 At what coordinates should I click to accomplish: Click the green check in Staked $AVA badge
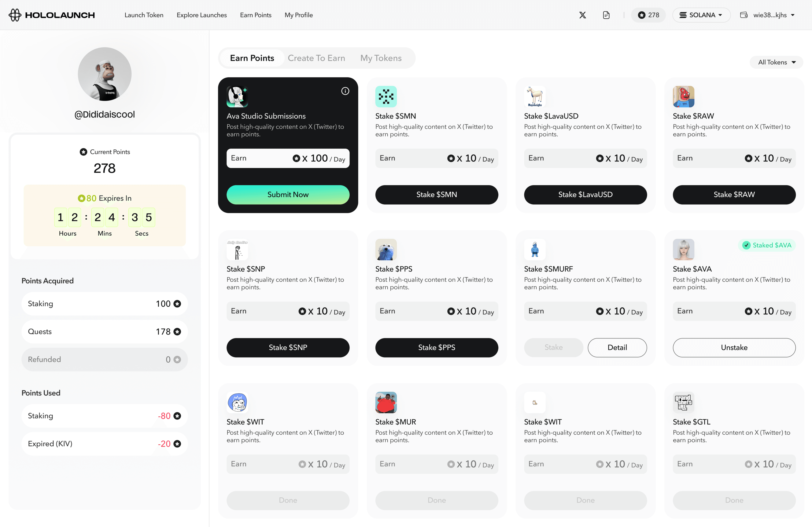coord(746,246)
